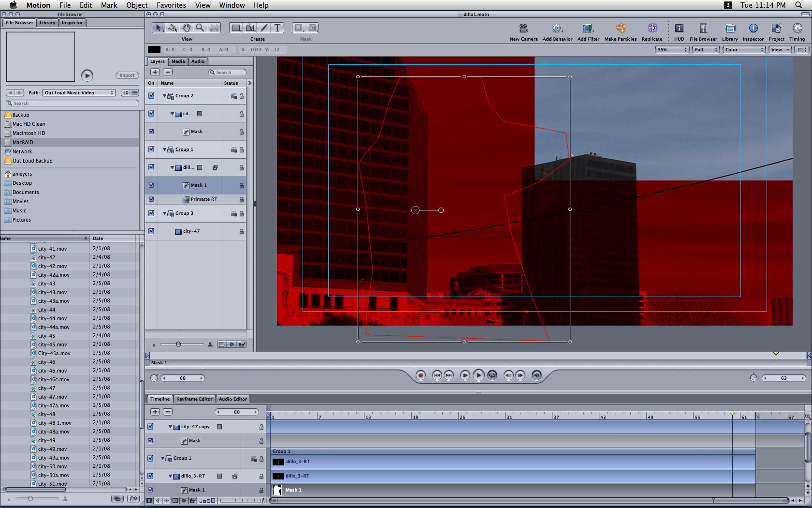812x508 pixels.
Task: Open the 55% zoom level dropdown
Action: pos(672,50)
